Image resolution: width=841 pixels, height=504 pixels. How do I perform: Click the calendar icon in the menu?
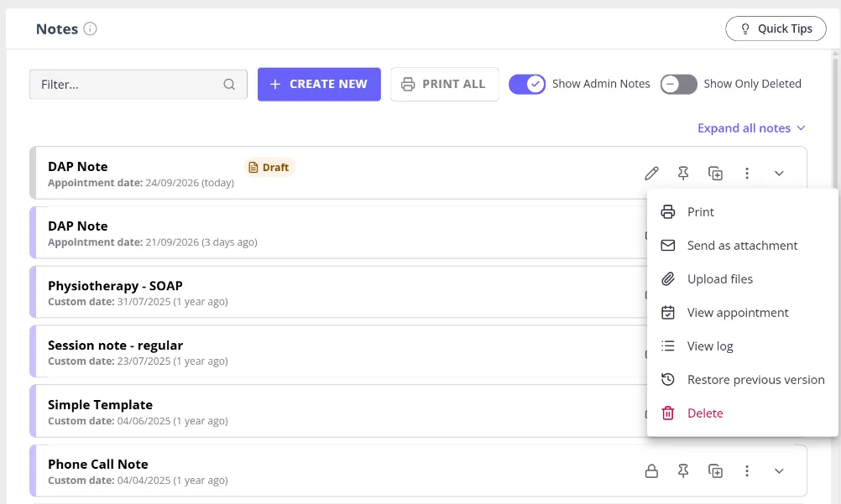pos(668,313)
